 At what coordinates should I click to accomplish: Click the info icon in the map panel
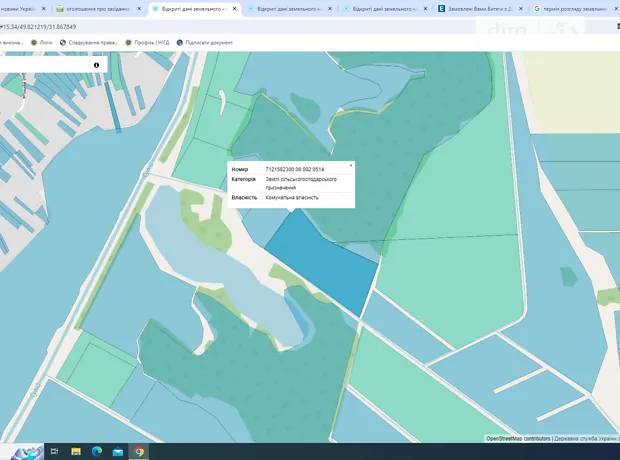pos(96,65)
